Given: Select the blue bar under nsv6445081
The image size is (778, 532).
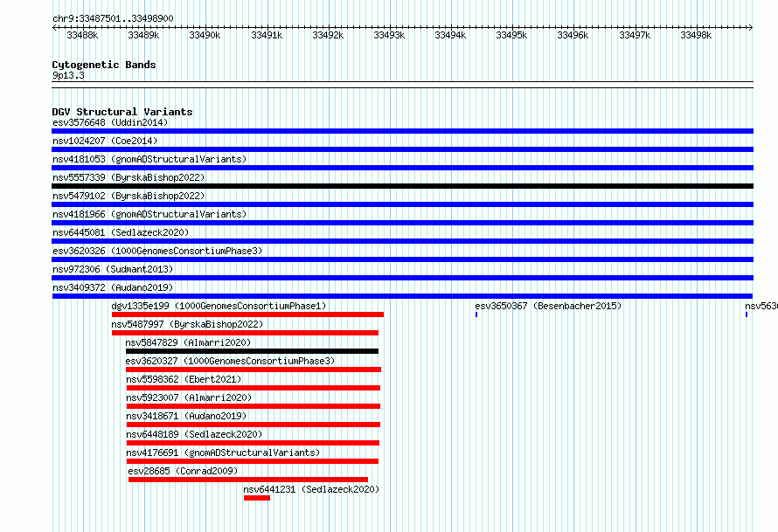Looking at the screenshot, I should (402, 241).
